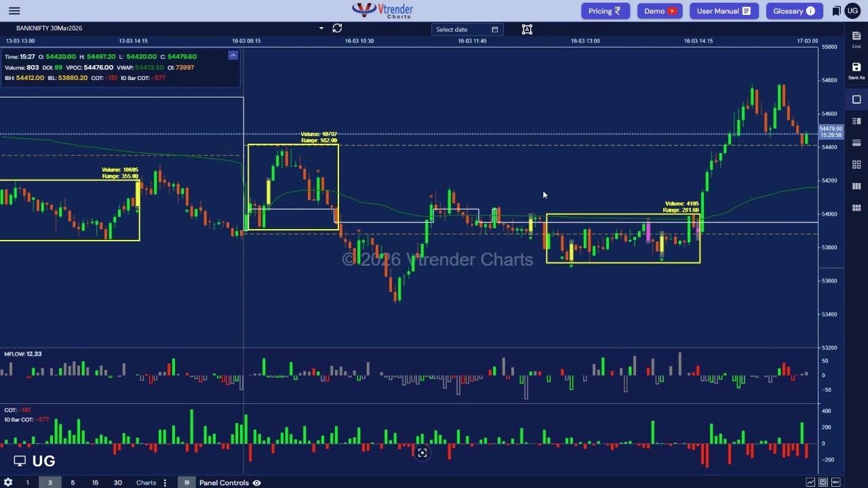Click the Vtrender Charts logo
The width and height of the screenshot is (868, 488).
coord(382,10)
